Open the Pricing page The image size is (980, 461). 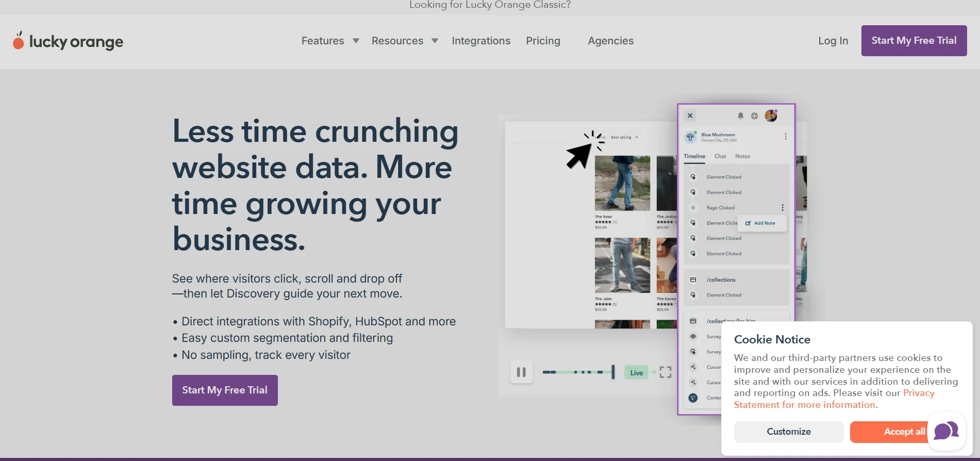(543, 41)
